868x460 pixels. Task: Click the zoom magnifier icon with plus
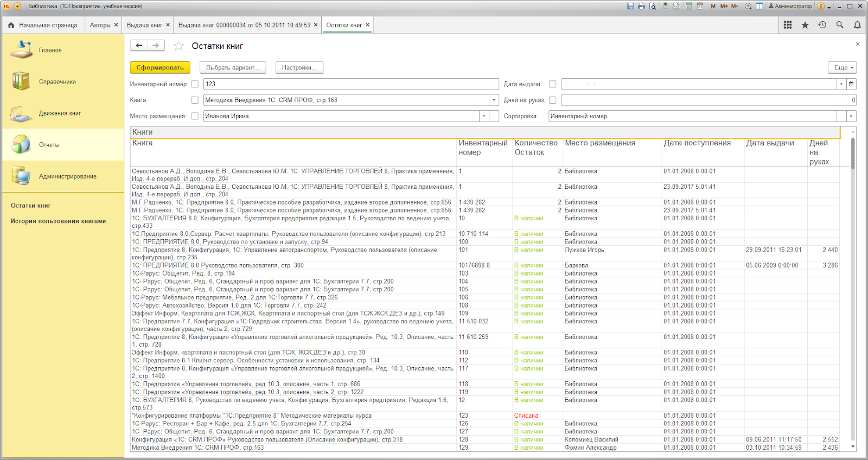(748, 6)
